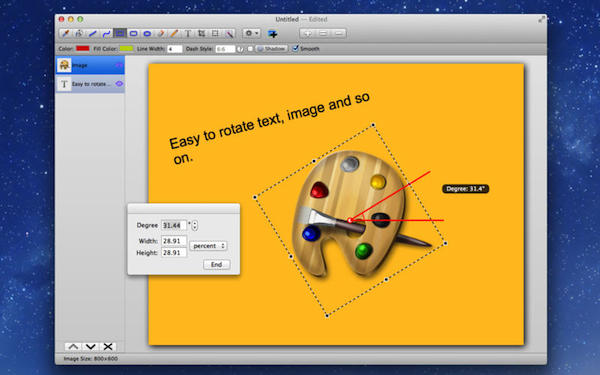Click the add image layer icon

(x=272, y=34)
